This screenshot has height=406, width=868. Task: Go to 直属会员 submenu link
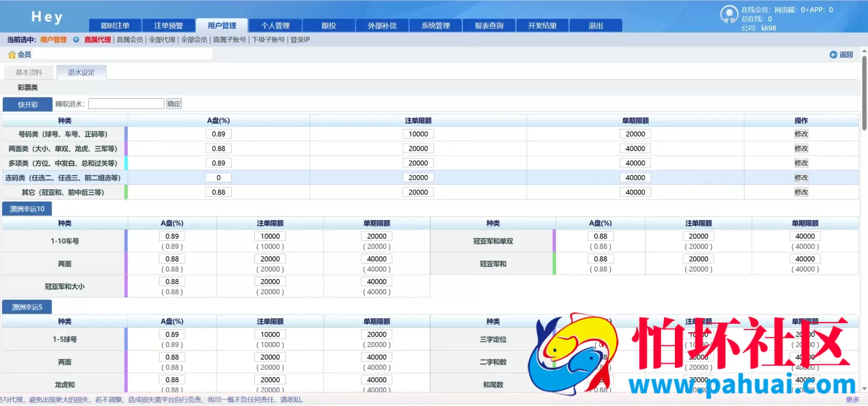130,40
